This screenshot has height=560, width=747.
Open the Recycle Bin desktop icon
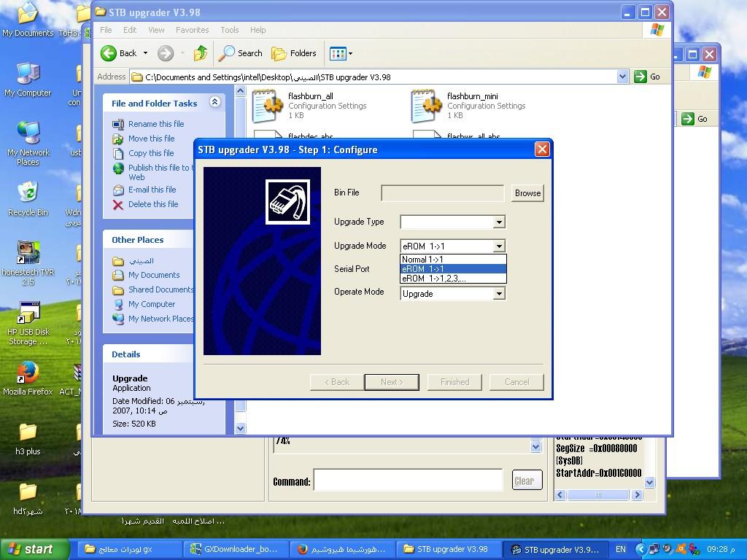tap(28, 199)
